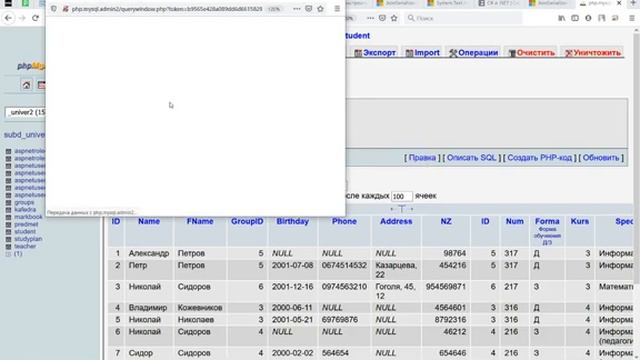Select the cell Казарцева, 22
Viewport: 640px width, 360px height.
396,270
